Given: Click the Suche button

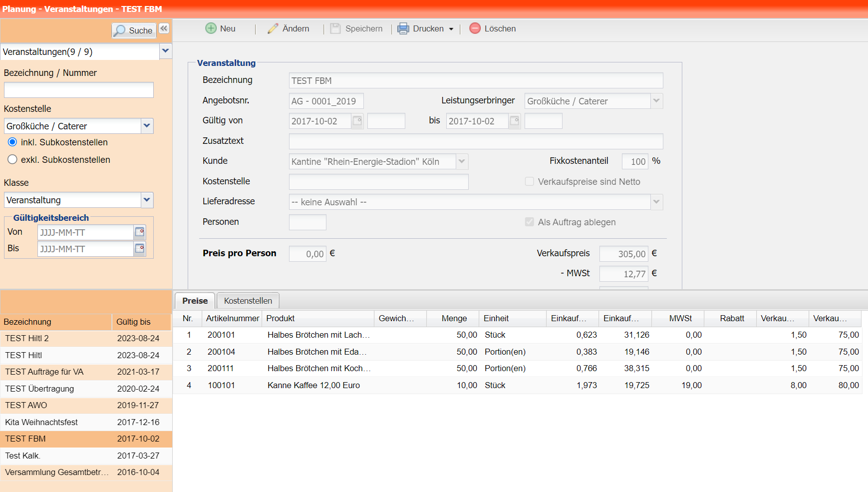Looking at the screenshot, I should 134,30.
